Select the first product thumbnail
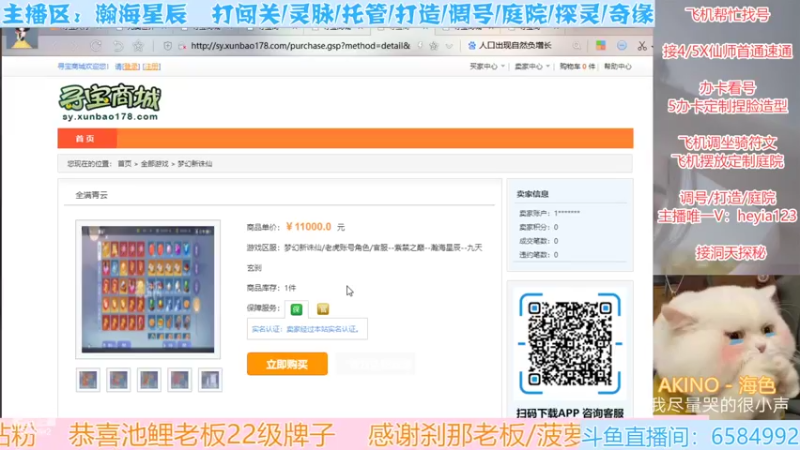This screenshot has height=450, width=800. 88,380
